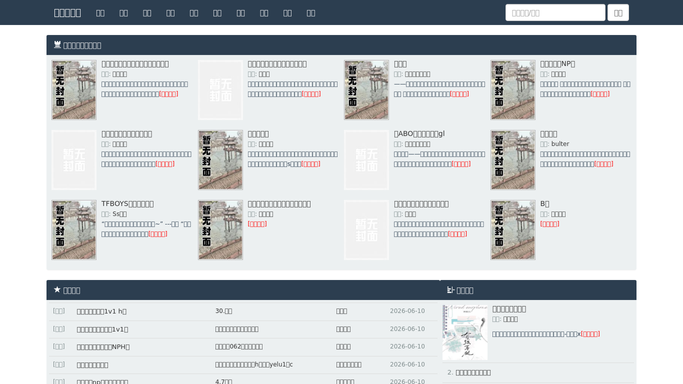The image size is (683, 384).
Task: Click the chart icon in the ranking panel header
Action: pos(450,290)
